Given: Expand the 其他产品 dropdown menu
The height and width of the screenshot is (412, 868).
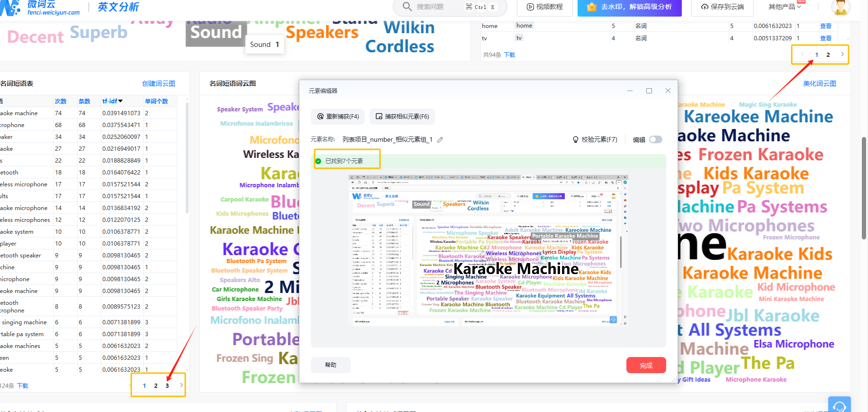Looking at the screenshot, I should 785,7.
